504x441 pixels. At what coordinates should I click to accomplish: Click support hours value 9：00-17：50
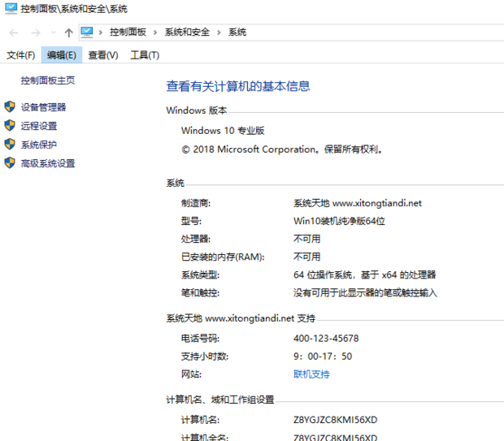point(323,357)
